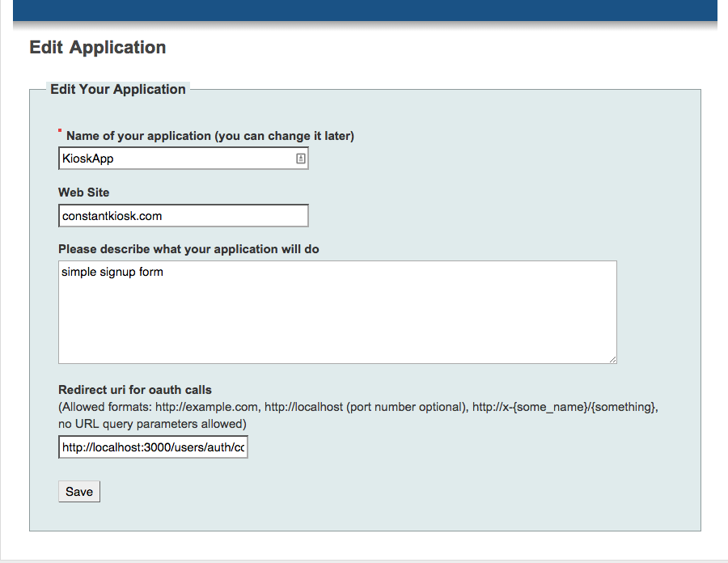Click the 'Edit Application' page heading

click(98, 48)
